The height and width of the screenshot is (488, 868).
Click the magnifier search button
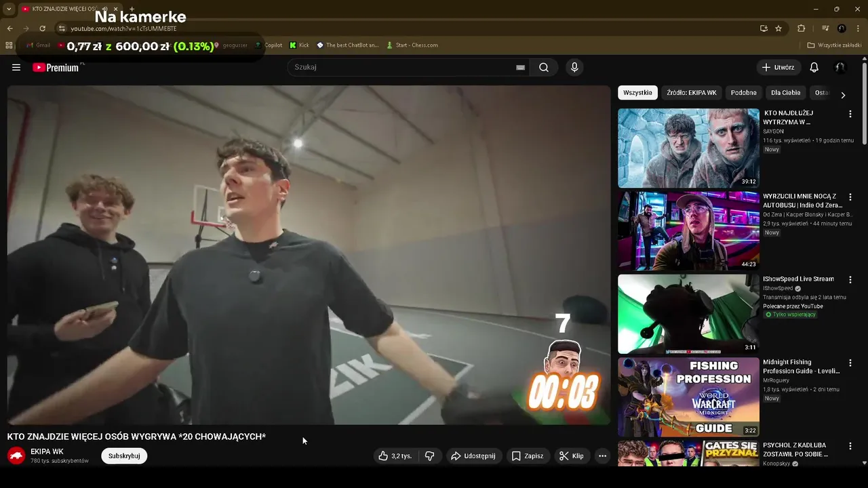pos(544,67)
